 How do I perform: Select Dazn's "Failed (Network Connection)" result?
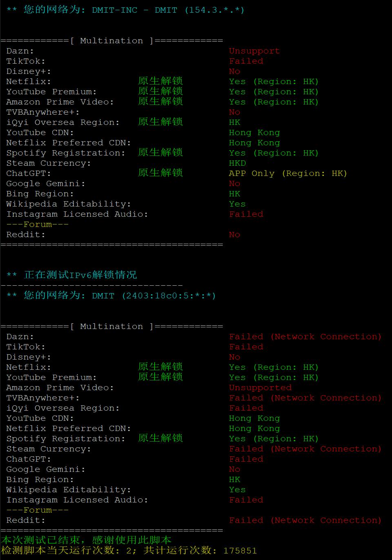pos(305,337)
